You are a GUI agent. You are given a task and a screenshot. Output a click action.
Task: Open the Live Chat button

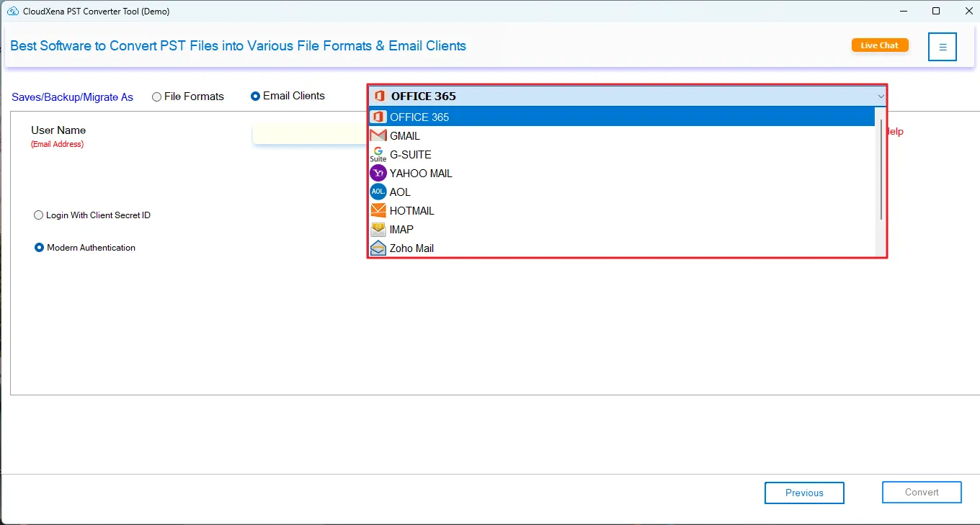click(880, 45)
